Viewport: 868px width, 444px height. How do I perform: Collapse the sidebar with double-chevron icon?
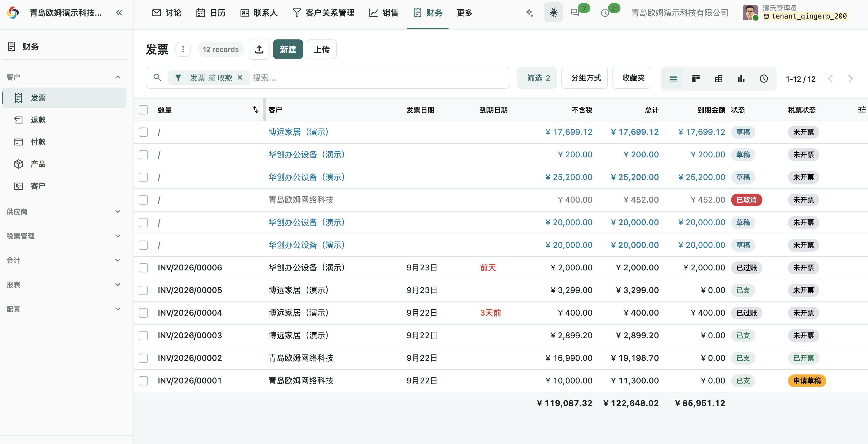click(119, 13)
